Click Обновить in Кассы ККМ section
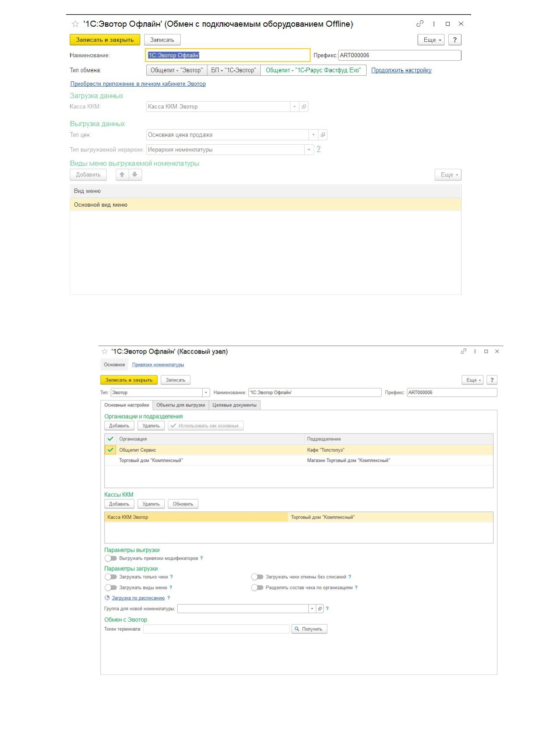 [x=183, y=504]
